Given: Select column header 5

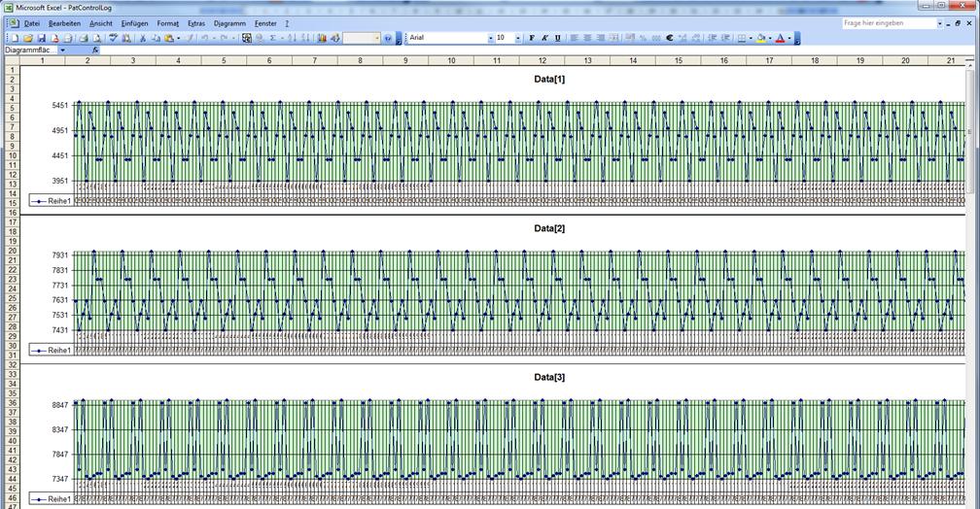Looking at the screenshot, I should point(224,60).
